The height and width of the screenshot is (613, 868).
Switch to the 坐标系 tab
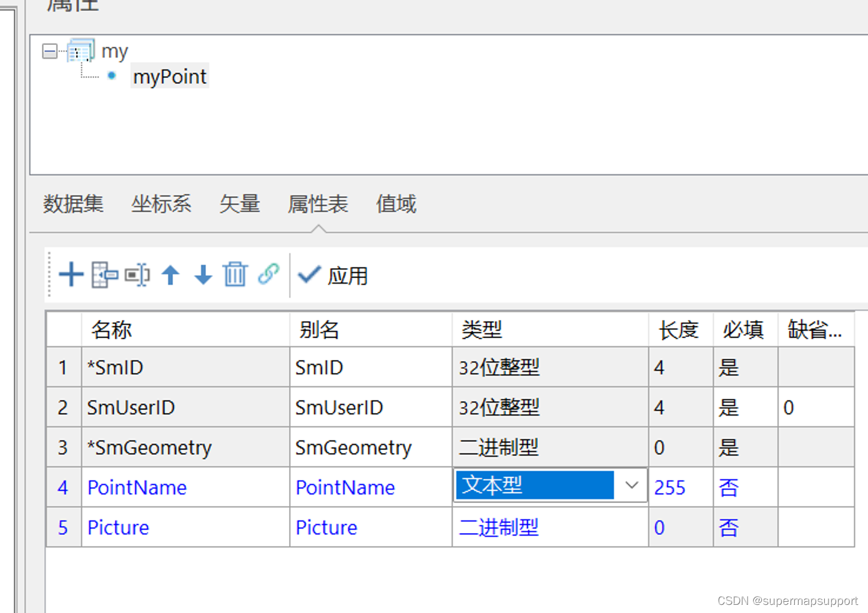point(161,204)
